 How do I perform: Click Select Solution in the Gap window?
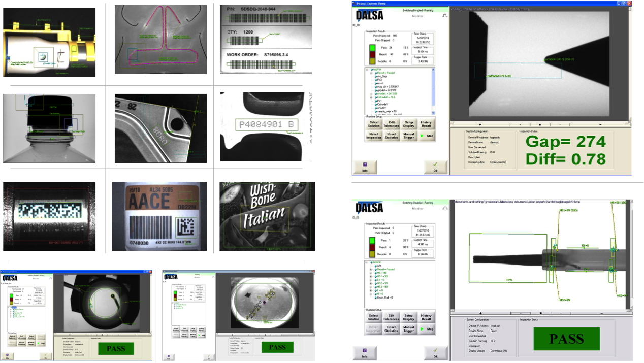click(374, 124)
